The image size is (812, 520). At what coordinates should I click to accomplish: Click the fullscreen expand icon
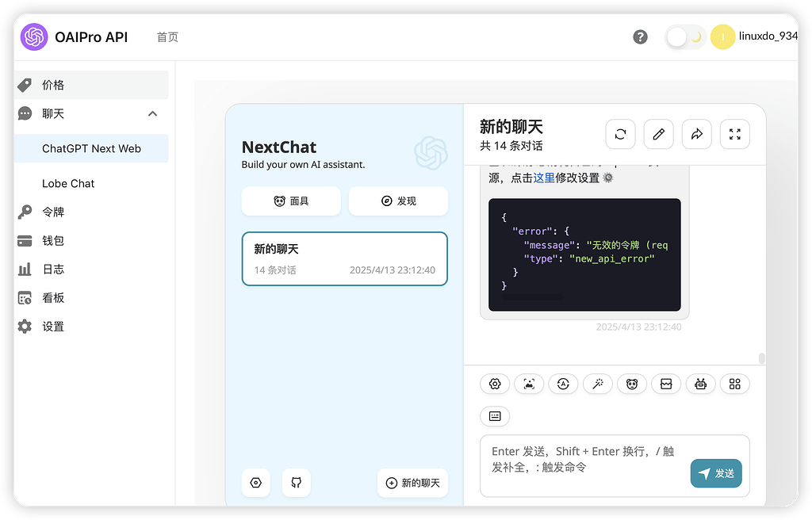coord(735,134)
